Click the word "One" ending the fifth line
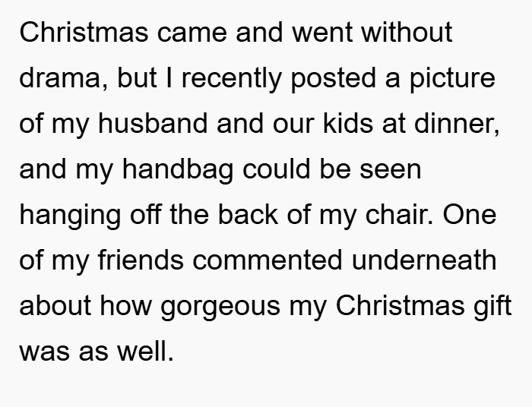 pos(470,215)
